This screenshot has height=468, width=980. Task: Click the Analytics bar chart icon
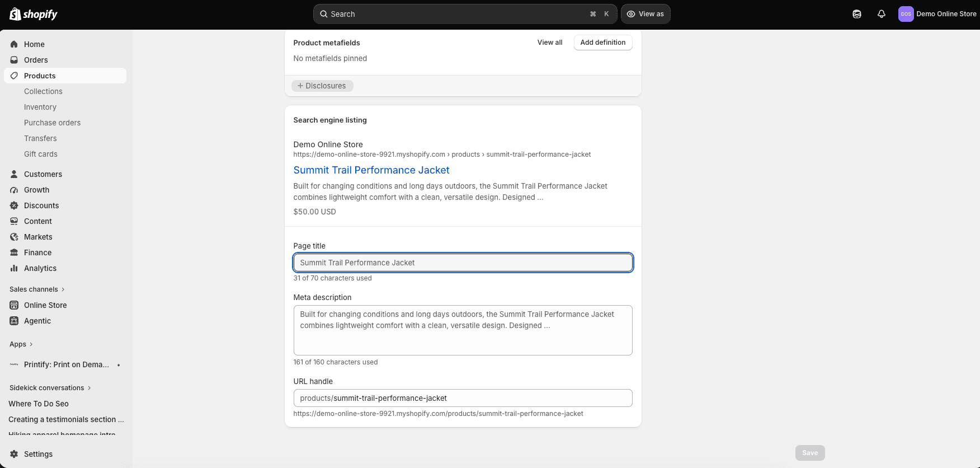pyautogui.click(x=14, y=268)
